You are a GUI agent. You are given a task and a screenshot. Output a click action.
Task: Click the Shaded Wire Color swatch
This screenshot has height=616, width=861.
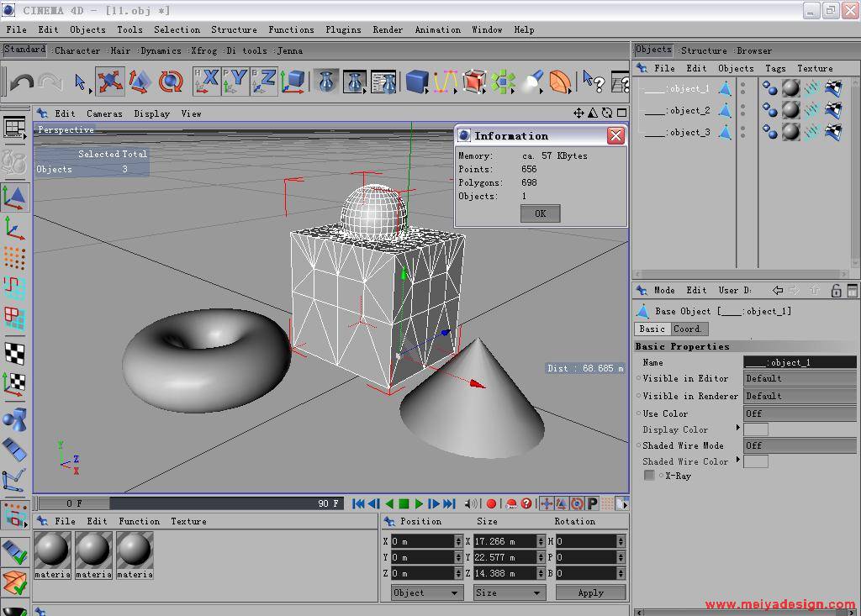[x=756, y=461]
